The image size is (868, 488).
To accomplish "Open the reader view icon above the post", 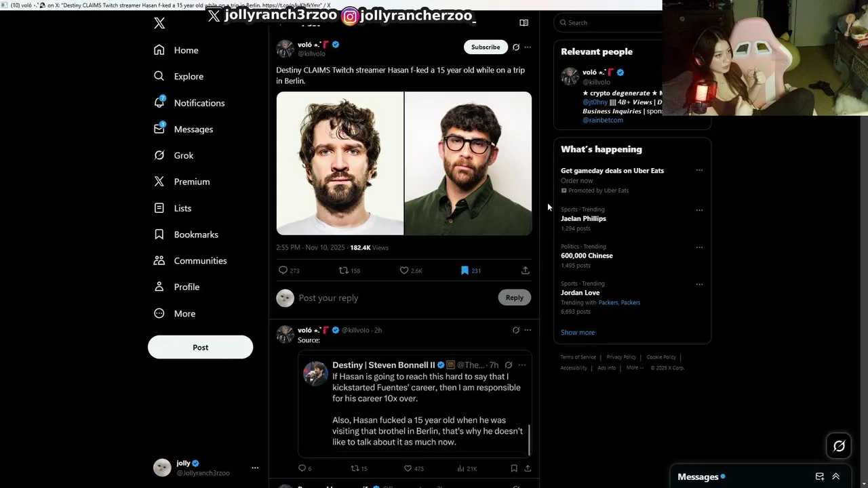I will tap(524, 22).
